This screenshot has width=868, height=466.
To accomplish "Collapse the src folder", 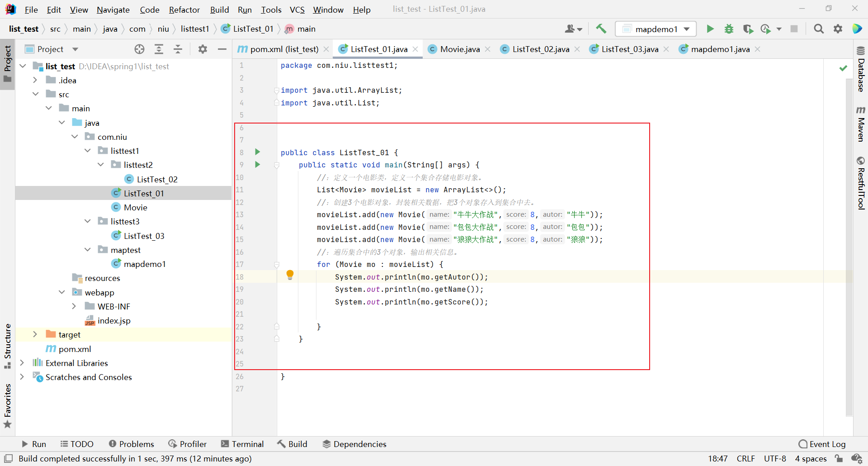I will click(35, 94).
